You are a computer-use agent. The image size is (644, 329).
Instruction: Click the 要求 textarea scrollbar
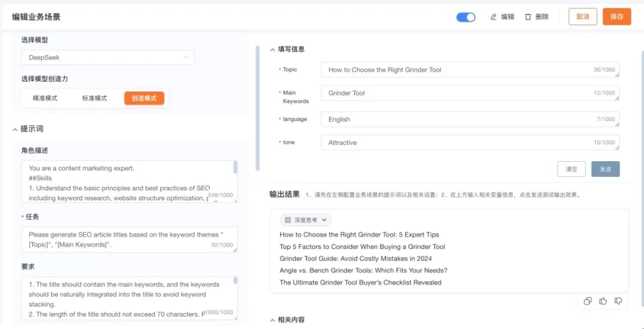[x=236, y=281]
